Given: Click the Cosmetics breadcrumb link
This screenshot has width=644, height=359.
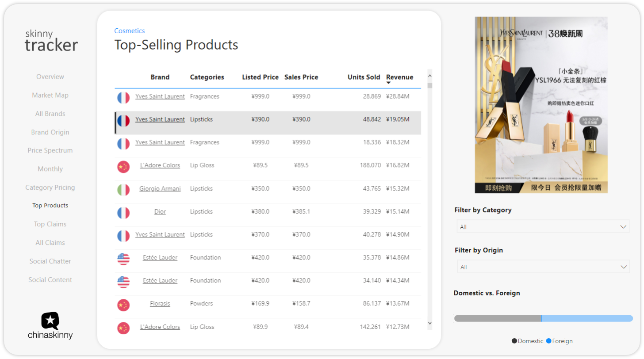Looking at the screenshot, I should pos(130,31).
